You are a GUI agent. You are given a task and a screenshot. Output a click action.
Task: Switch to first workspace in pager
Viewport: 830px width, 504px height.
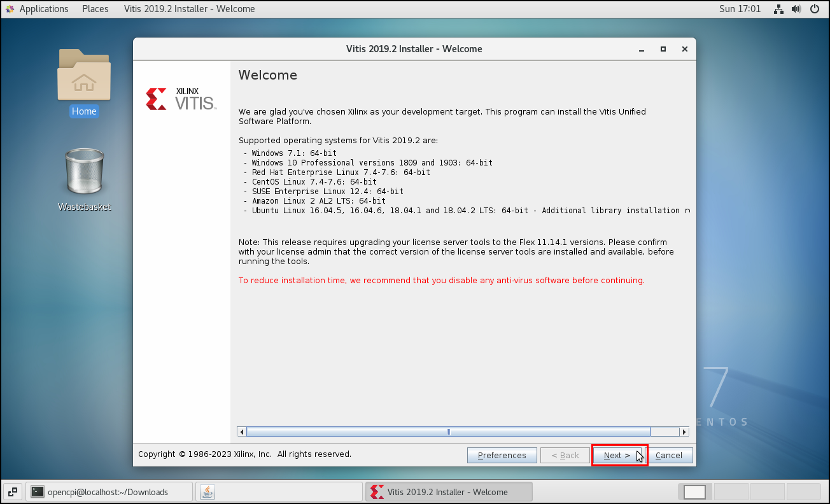pos(694,492)
